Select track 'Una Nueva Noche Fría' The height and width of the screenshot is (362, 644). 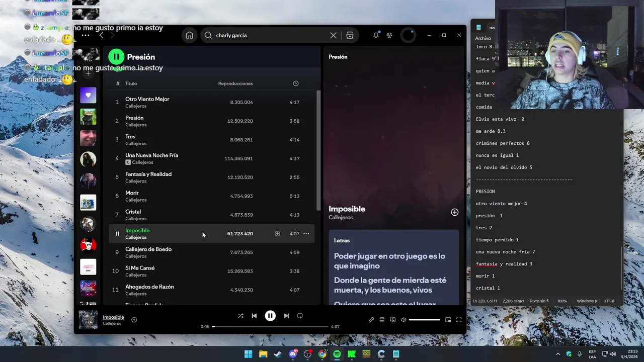tap(212, 158)
